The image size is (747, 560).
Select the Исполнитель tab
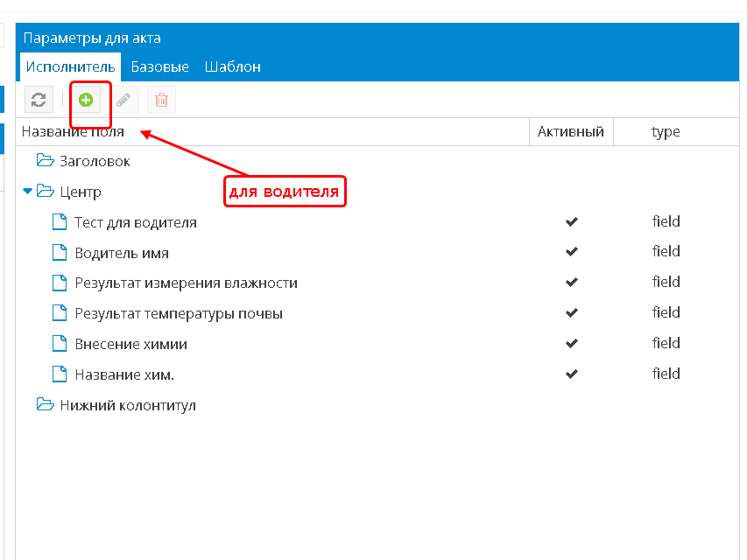(70, 66)
